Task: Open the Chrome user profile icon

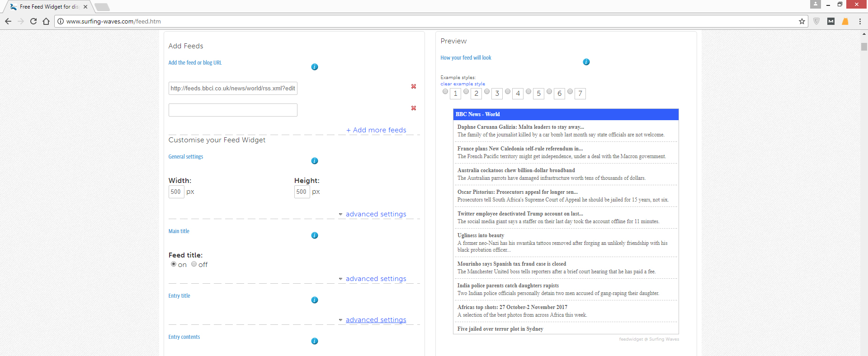Action: pos(816,4)
